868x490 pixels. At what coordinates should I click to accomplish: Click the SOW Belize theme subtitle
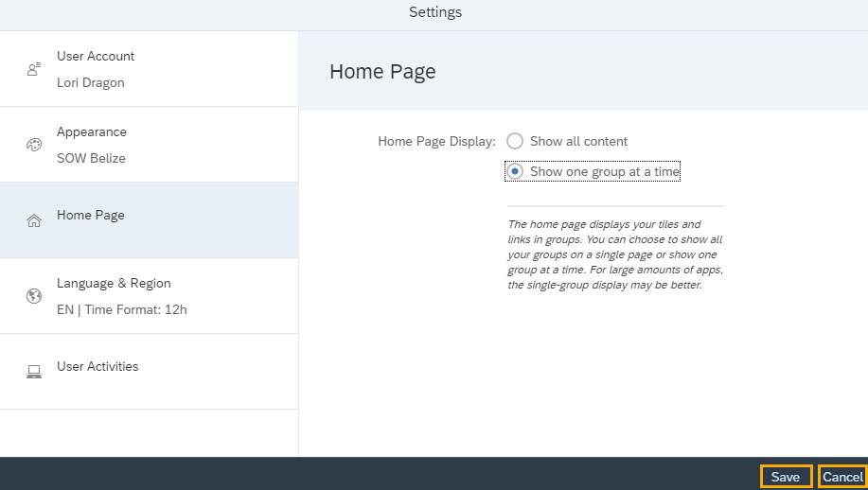[x=91, y=158]
